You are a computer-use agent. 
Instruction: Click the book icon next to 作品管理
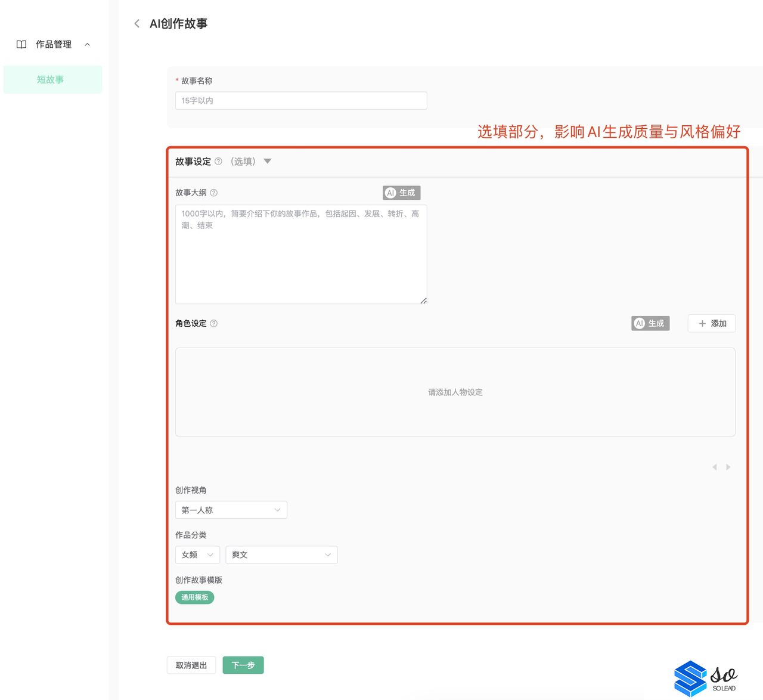click(x=21, y=45)
